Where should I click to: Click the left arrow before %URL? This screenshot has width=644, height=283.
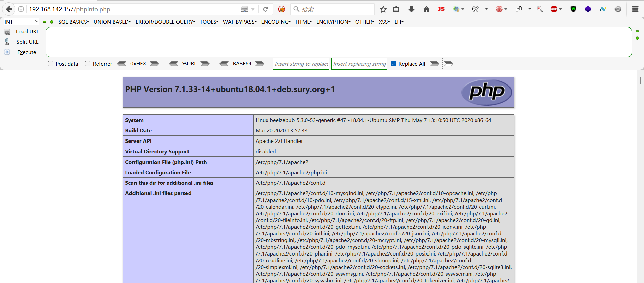coord(174,64)
